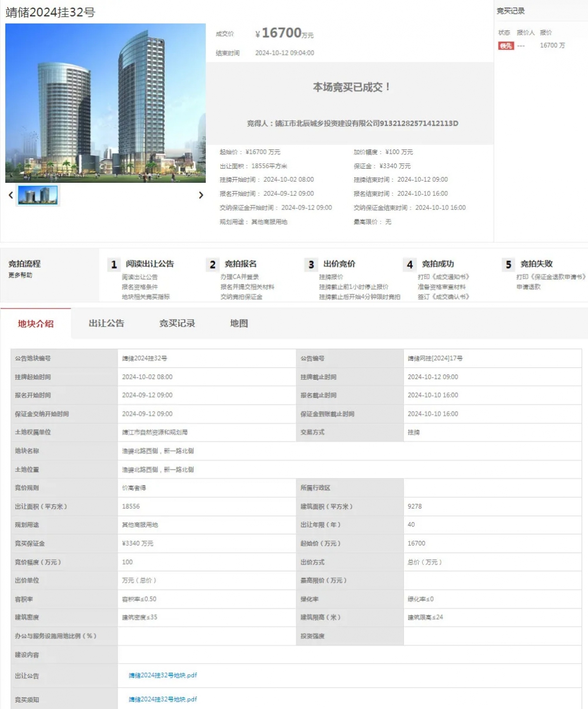Click step number 5 icon for 竞拍失败
The height and width of the screenshot is (709, 588).
click(509, 265)
